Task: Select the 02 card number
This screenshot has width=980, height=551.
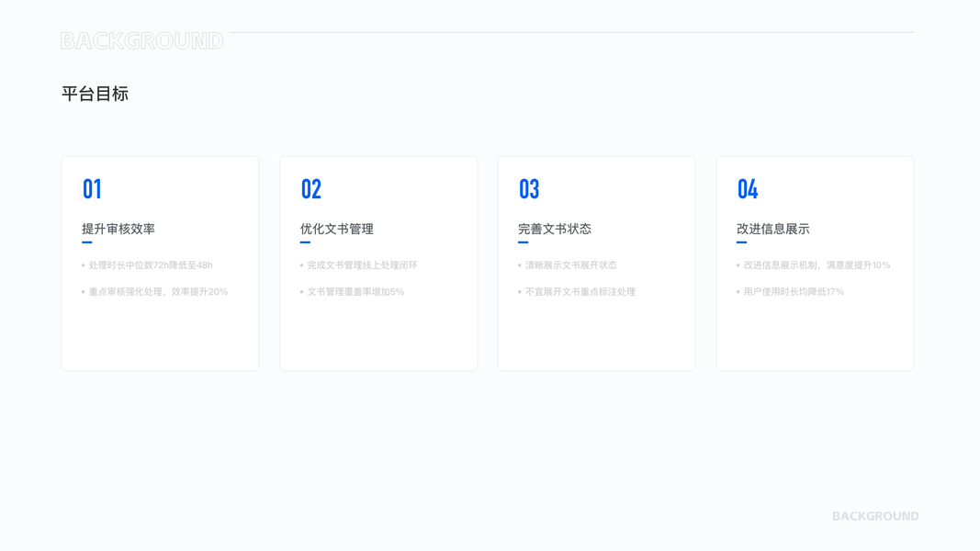Action: (310, 189)
